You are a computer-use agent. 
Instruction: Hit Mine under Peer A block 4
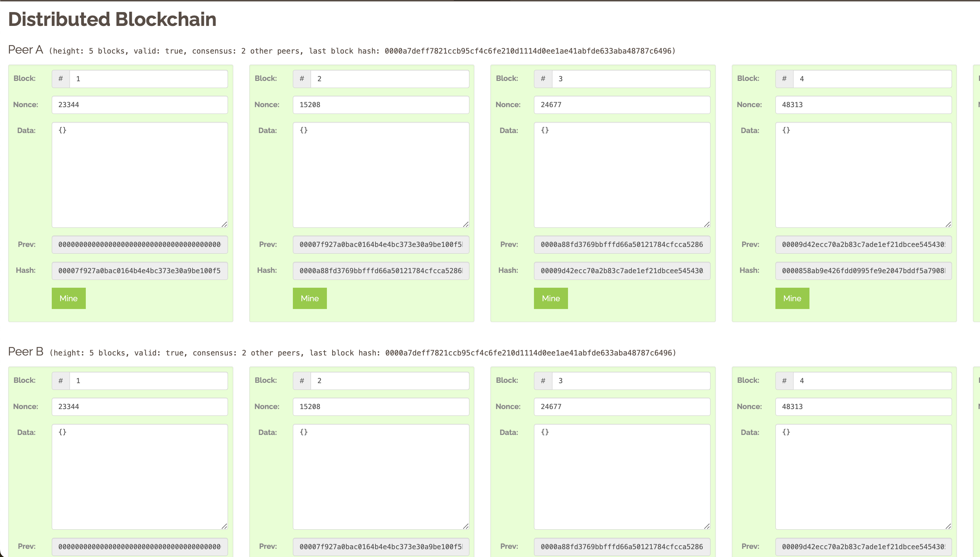coord(792,298)
